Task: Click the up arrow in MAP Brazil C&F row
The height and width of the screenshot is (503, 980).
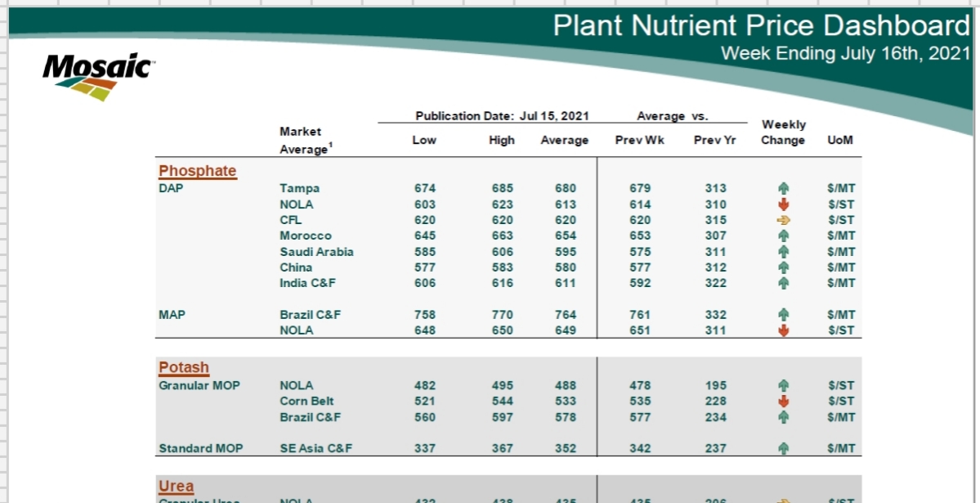Action: [783, 315]
